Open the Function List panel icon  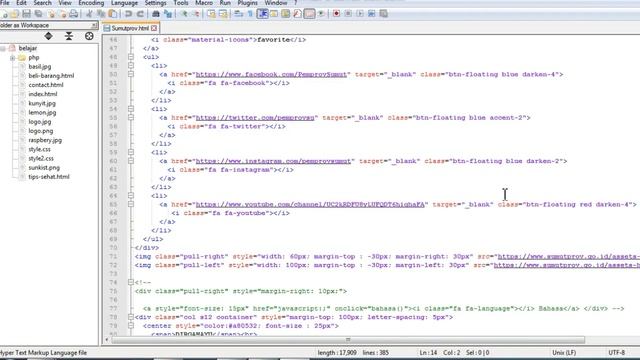pyautogui.click(x=297, y=14)
